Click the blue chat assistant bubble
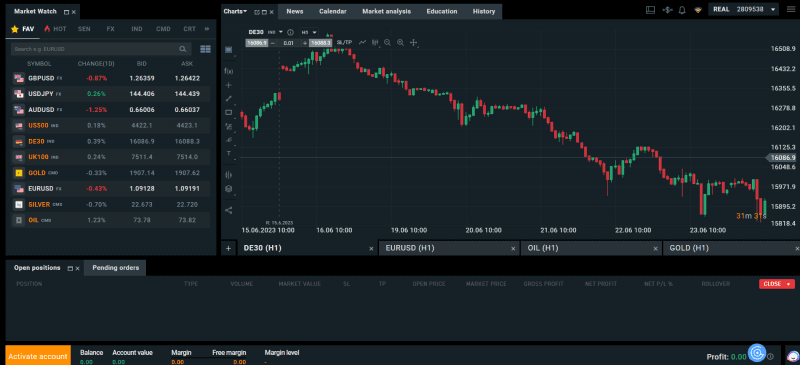The height and width of the screenshot is (365, 800). 757,353
